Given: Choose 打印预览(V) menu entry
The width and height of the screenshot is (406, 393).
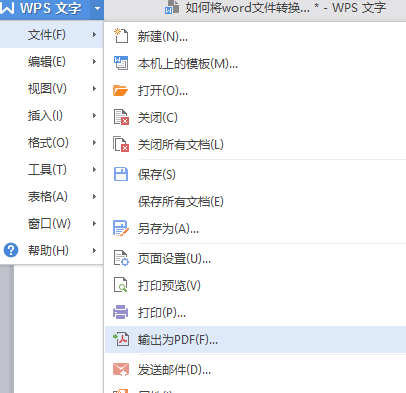Looking at the screenshot, I should [255, 285].
